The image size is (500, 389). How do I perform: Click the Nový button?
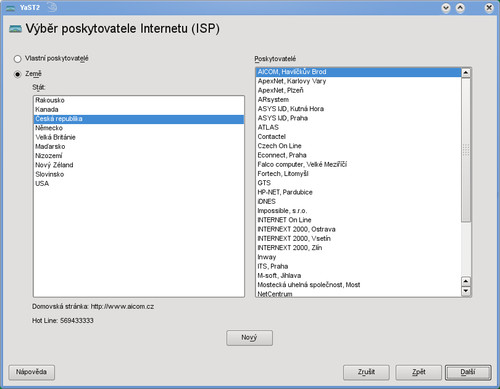249,338
